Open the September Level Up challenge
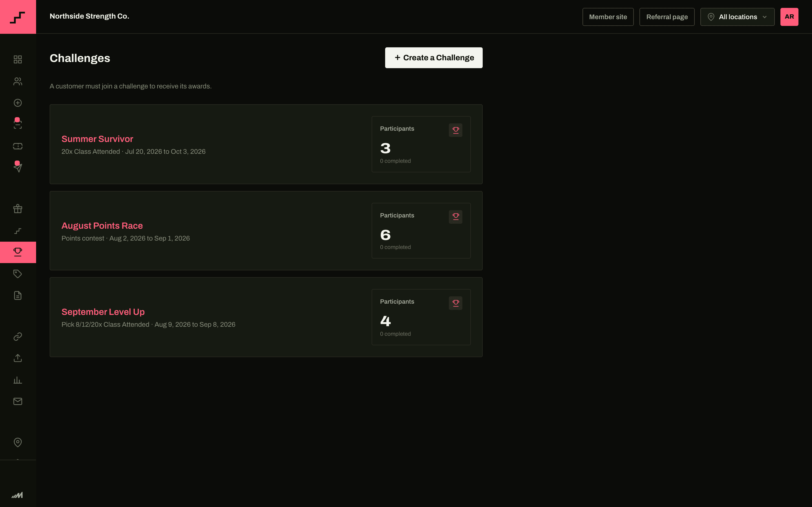 coord(103,312)
